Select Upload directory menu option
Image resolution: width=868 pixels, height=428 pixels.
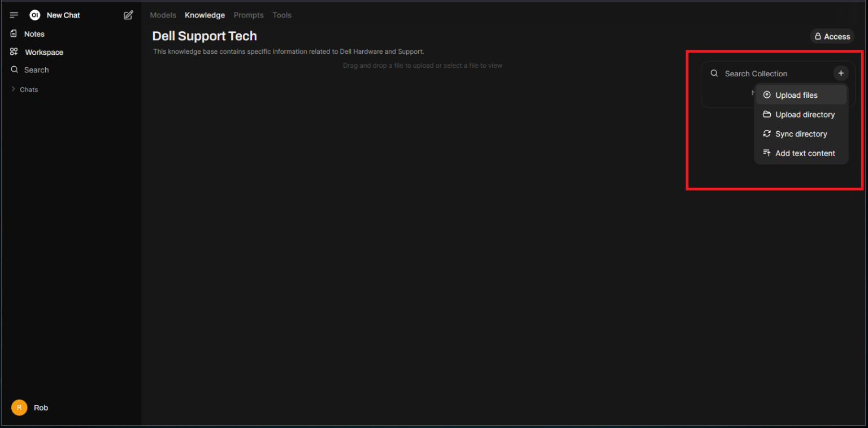coord(805,115)
